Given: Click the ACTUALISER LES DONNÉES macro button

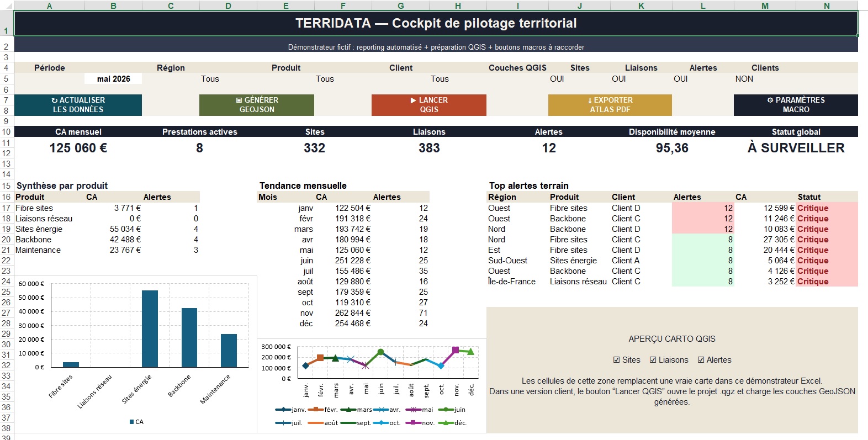Looking at the screenshot, I should (78, 105).
